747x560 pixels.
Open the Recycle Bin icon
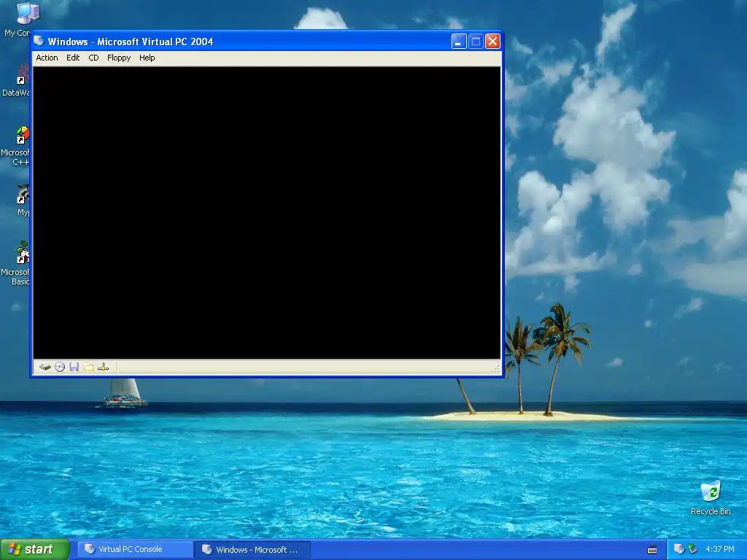711,498
